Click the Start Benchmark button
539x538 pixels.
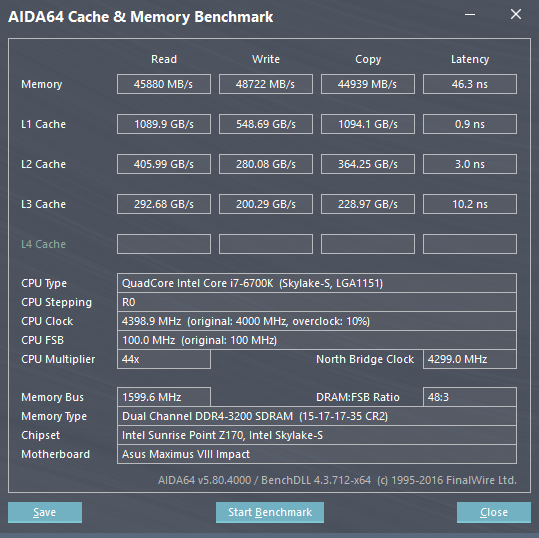(270, 512)
